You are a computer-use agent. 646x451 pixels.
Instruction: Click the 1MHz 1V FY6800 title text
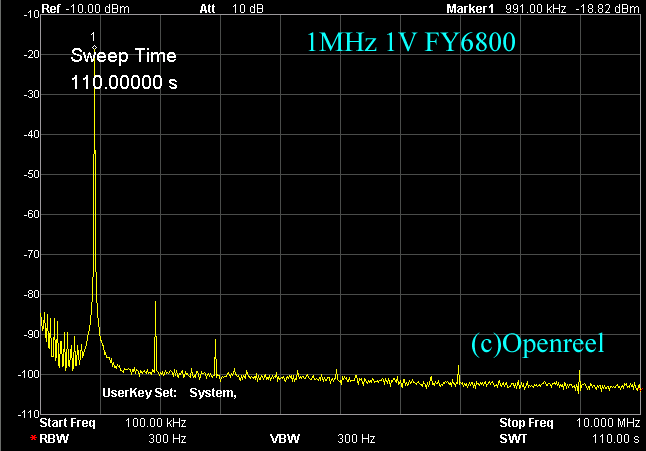[x=411, y=42]
